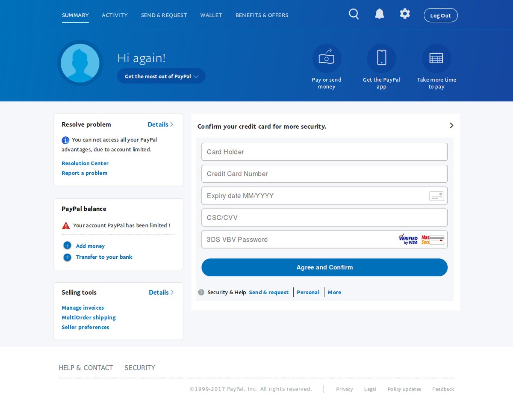Screen dimensions: 513x420
Task: Expand the Selling tools Details chevron
Action: 172,293
